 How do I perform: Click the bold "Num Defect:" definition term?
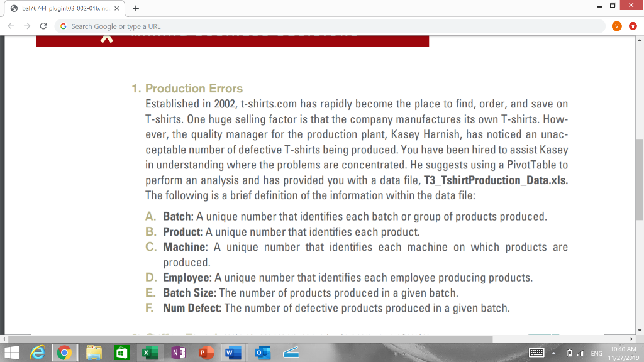click(x=192, y=308)
